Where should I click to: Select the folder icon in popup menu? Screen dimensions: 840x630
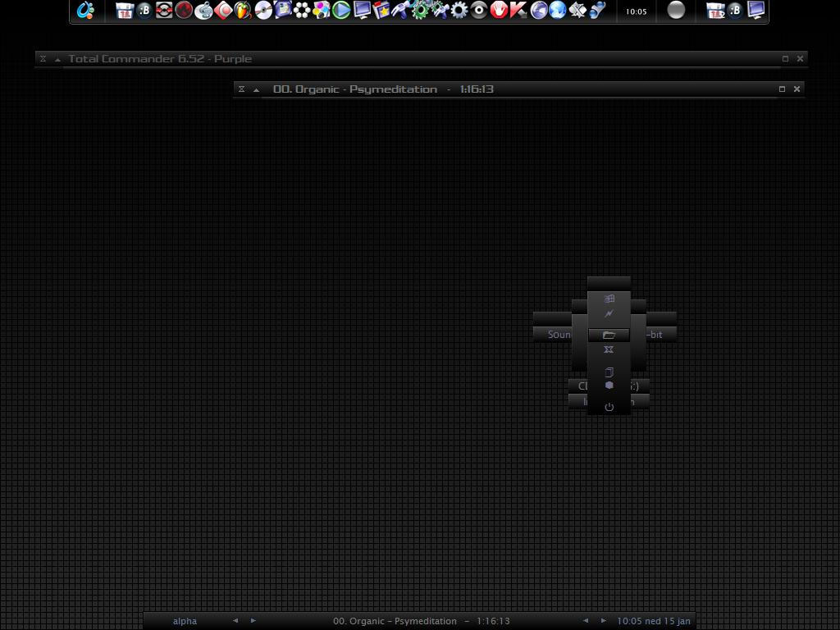pos(609,335)
